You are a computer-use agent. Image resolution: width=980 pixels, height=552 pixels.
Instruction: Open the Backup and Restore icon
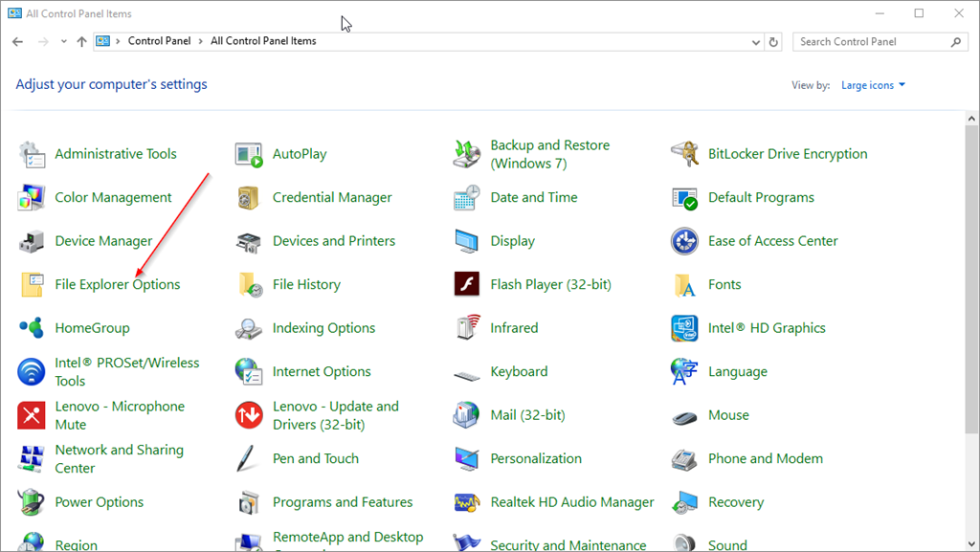pos(466,154)
